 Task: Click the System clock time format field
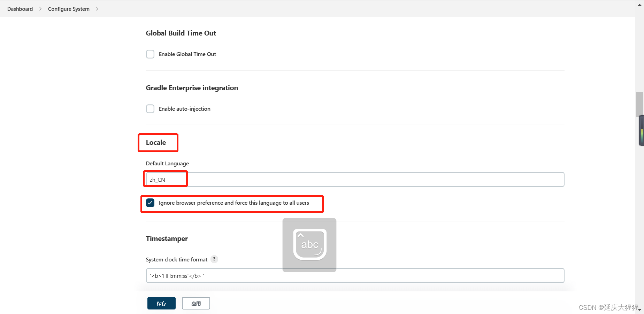(x=355, y=276)
